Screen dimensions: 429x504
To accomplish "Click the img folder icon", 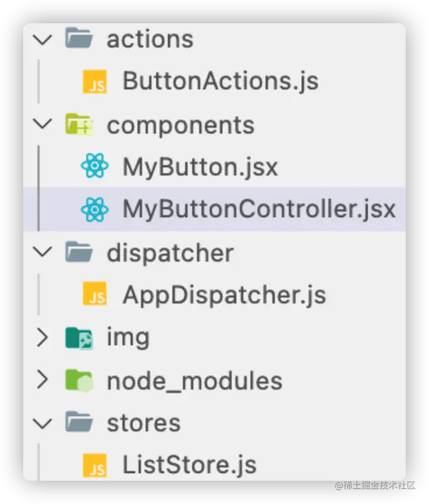I will 79,338.
